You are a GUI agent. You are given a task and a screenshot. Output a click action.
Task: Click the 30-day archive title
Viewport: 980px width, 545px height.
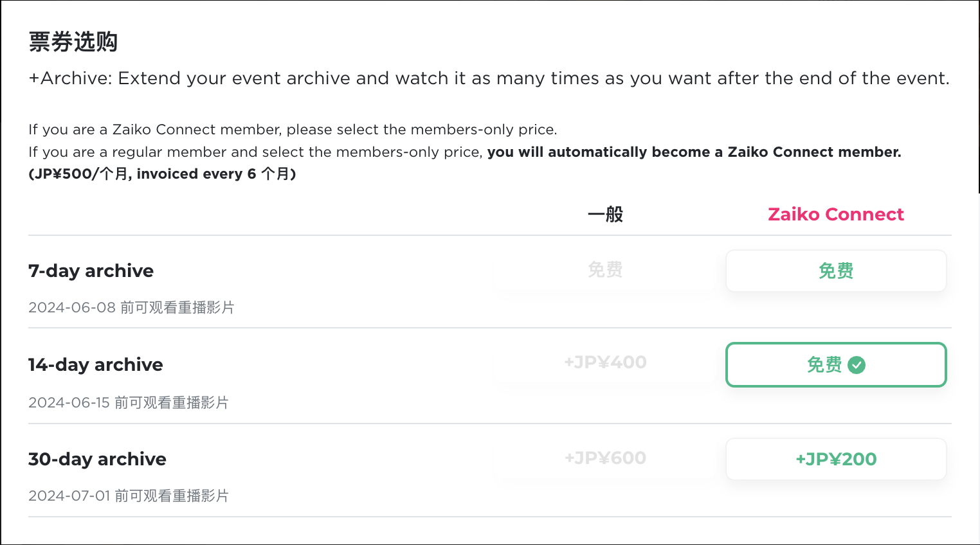coord(97,459)
